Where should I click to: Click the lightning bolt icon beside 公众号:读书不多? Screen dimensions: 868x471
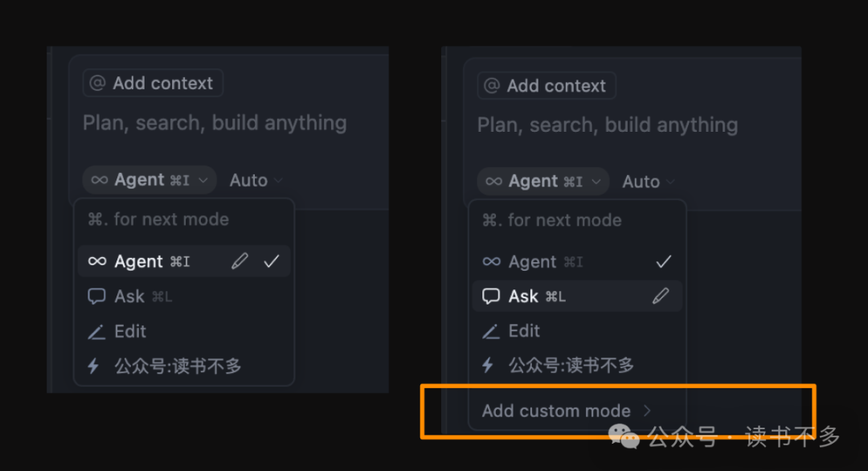click(x=94, y=366)
